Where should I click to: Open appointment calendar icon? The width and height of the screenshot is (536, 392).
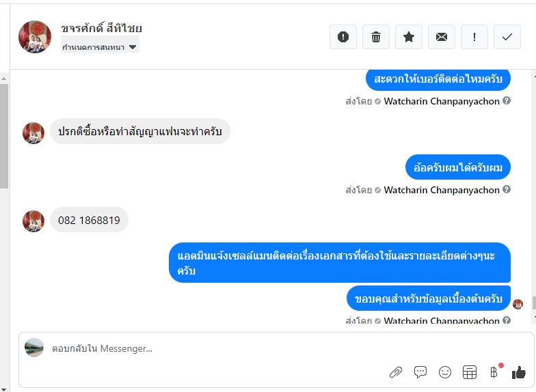(x=470, y=372)
